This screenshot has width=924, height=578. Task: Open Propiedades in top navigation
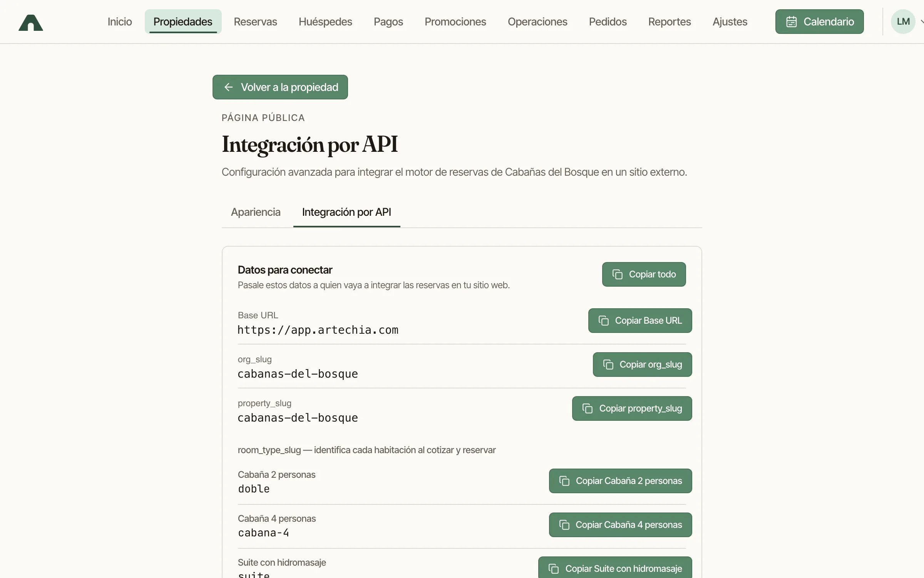coord(183,22)
